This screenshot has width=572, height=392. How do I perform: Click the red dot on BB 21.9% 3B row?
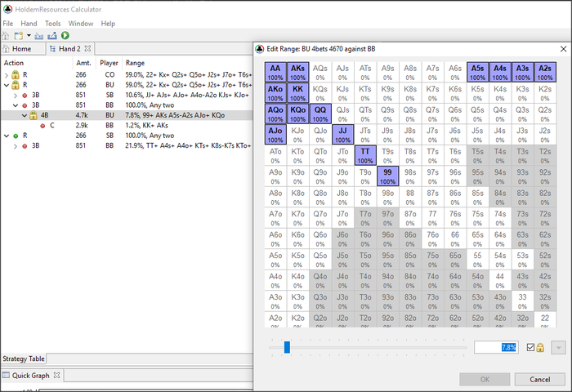pyautogui.click(x=25, y=146)
